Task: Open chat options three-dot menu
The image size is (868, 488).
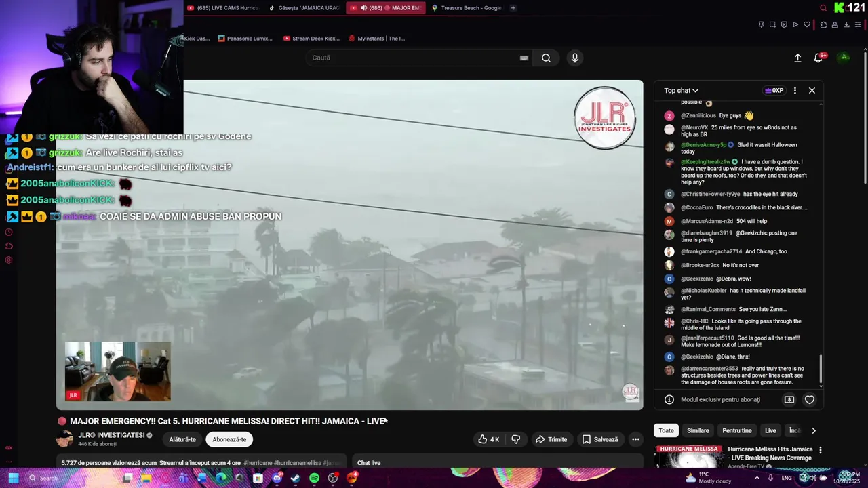Action: (x=795, y=90)
